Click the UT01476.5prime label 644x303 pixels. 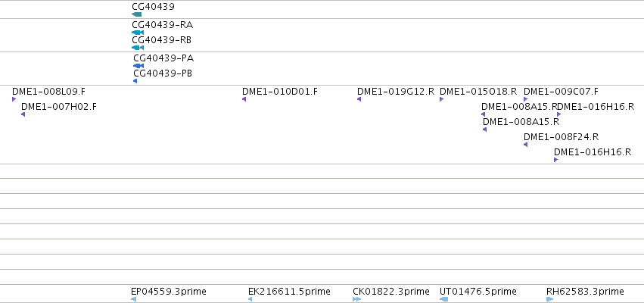pos(478,292)
